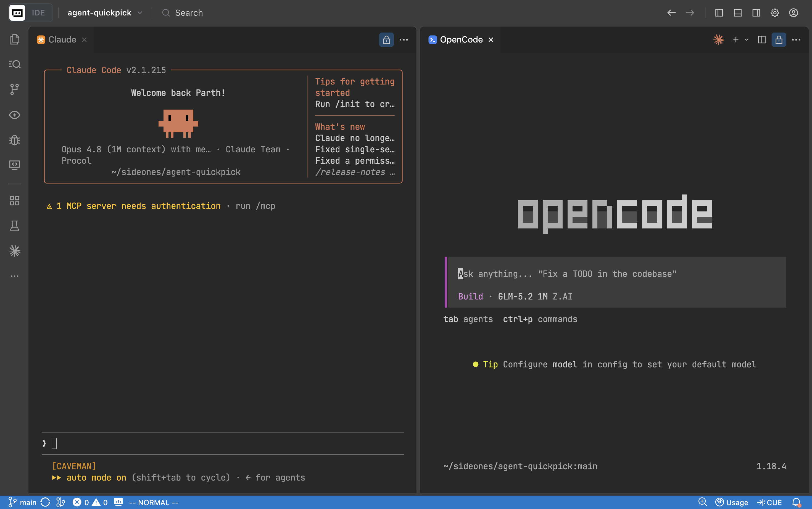Open the debug bug icon in sidebar
This screenshot has height=509, width=812.
point(14,140)
